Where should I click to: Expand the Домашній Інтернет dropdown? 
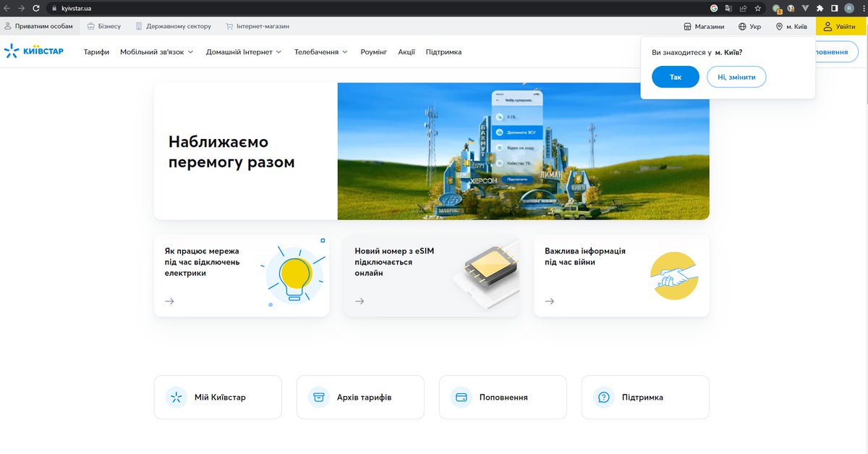click(244, 52)
